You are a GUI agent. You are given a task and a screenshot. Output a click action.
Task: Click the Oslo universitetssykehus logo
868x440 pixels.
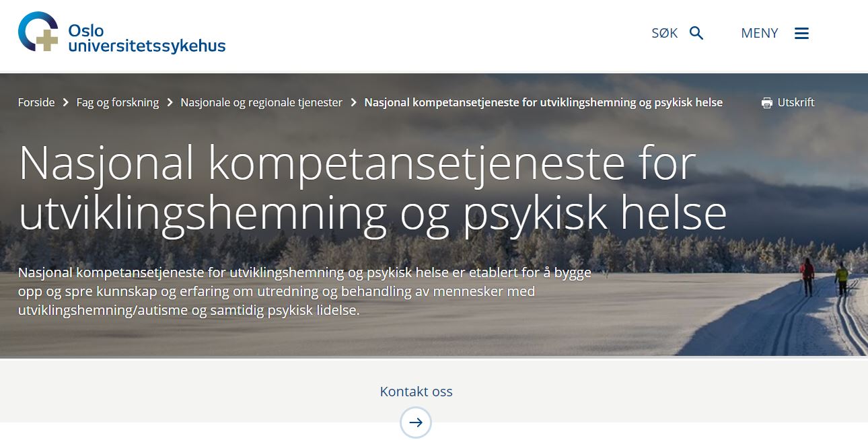(122, 32)
